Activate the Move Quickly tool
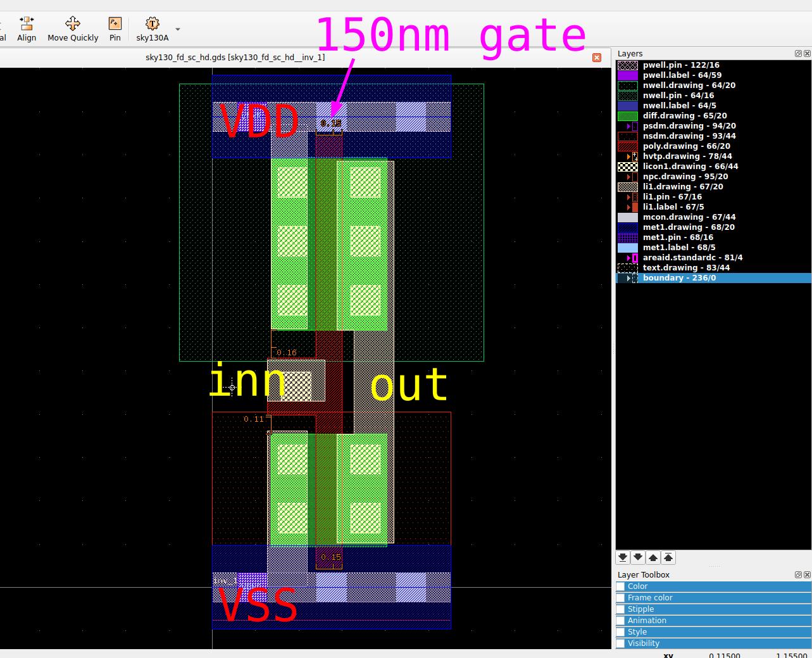 coord(73,29)
